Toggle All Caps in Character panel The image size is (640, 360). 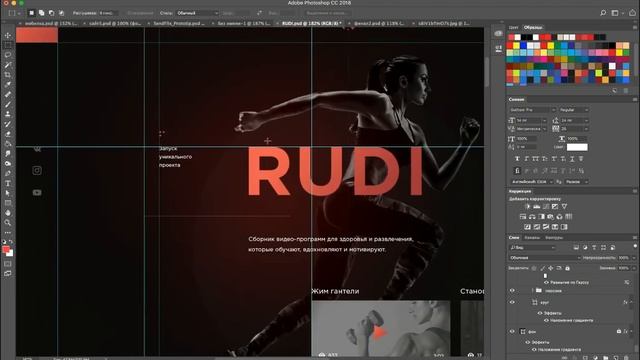click(x=536, y=159)
